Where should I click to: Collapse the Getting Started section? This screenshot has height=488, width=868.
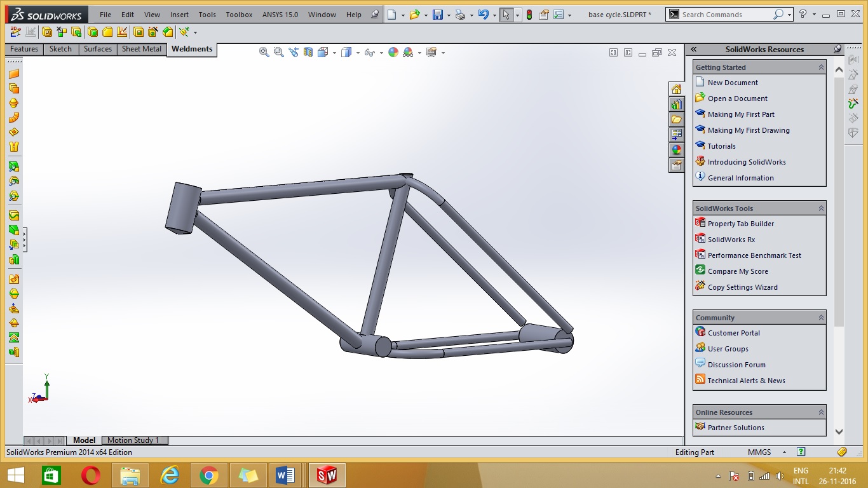pyautogui.click(x=821, y=67)
